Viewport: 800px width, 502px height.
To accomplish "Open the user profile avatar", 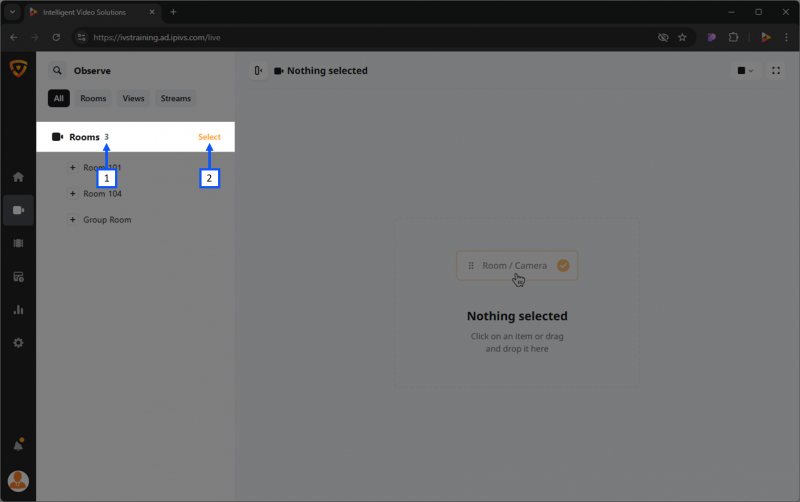I will pyautogui.click(x=18, y=481).
